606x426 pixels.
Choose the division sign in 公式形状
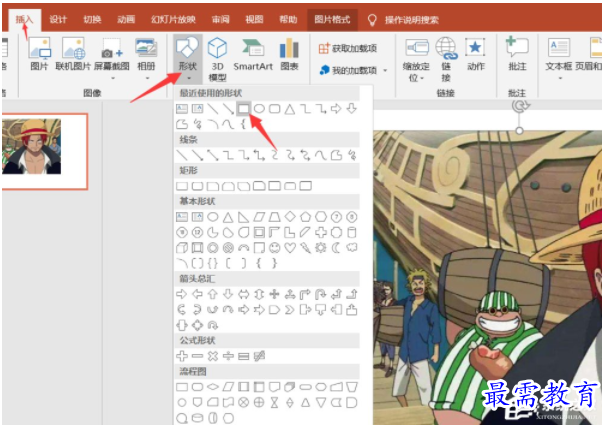(x=228, y=356)
